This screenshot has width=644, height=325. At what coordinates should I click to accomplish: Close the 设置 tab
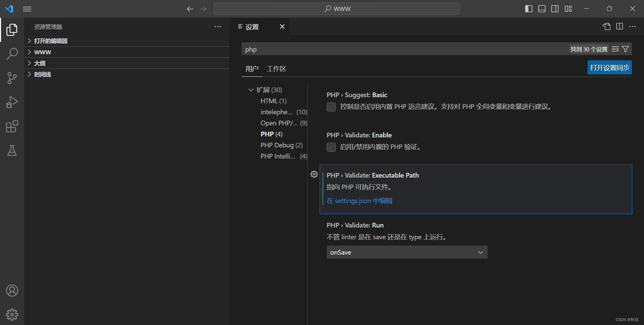pos(282,26)
